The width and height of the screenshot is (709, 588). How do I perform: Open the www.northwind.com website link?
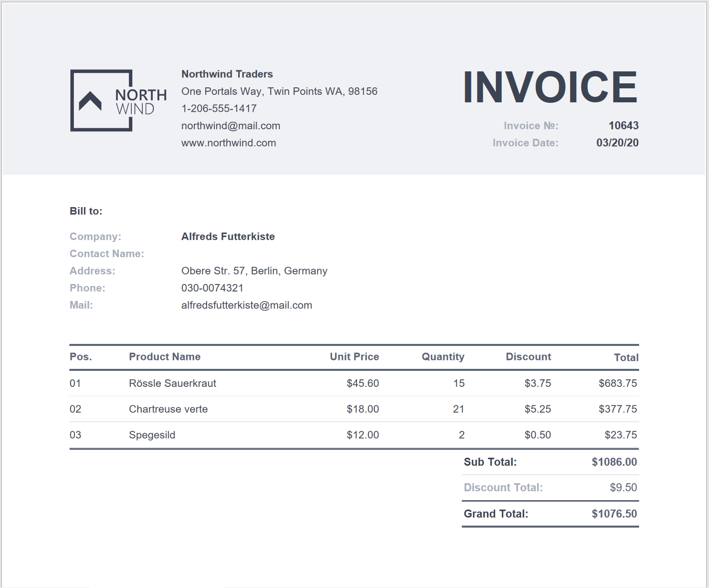coord(228,143)
